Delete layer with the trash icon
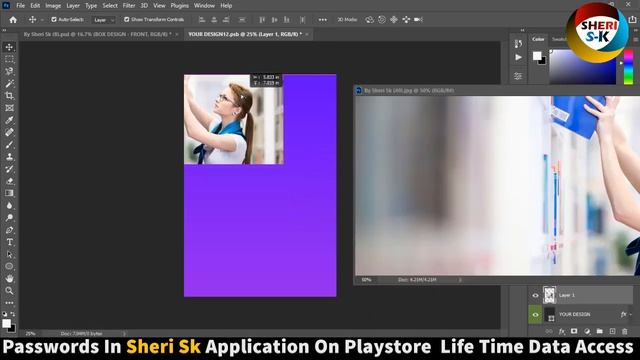This screenshot has height=360, width=640. (624, 331)
